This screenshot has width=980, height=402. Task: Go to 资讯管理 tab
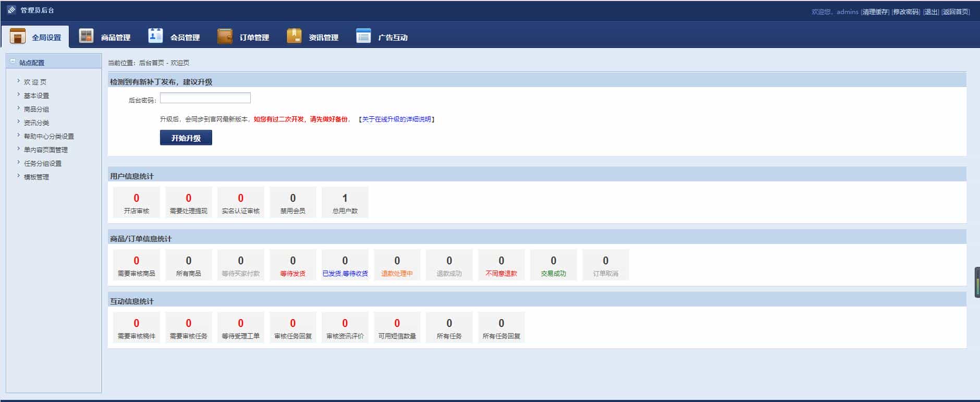pyautogui.click(x=313, y=36)
